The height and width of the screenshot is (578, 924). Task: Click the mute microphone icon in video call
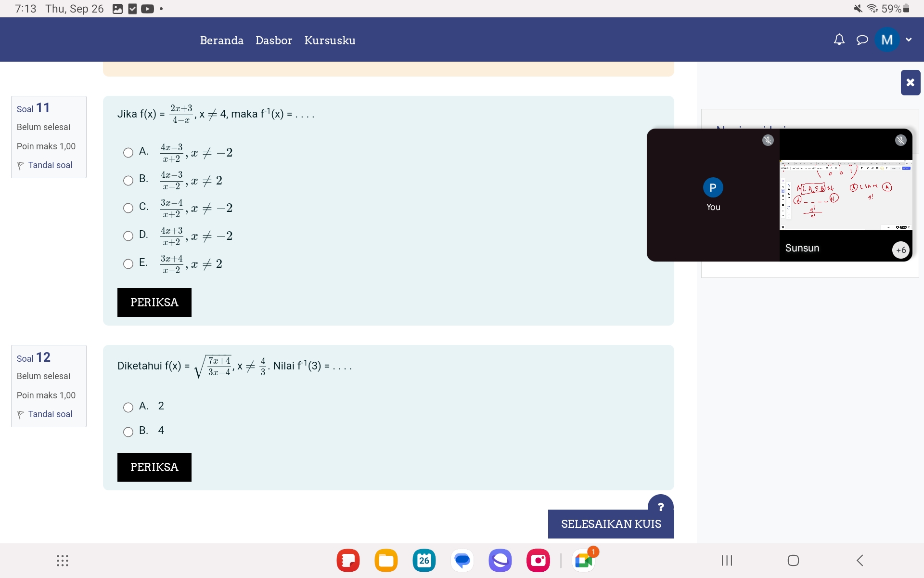pyautogui.click(x=768, y=140)
